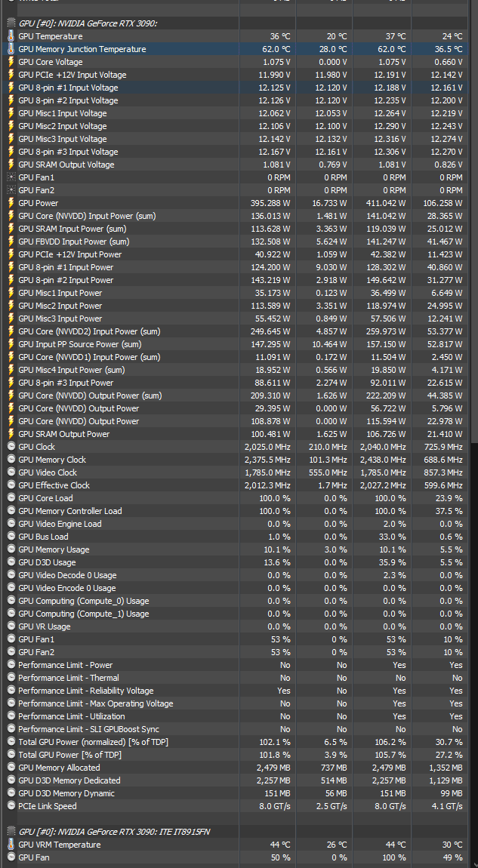478x868 pixels.
Task: Select the GPU Video Engine Load label
Action: pyautogui.click(x=60, y=523)
